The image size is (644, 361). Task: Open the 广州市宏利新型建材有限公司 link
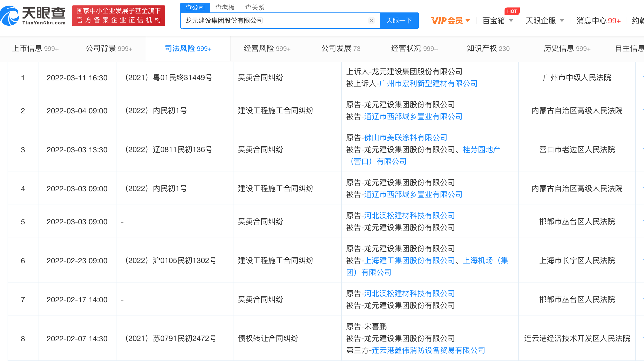pos(428,84)
